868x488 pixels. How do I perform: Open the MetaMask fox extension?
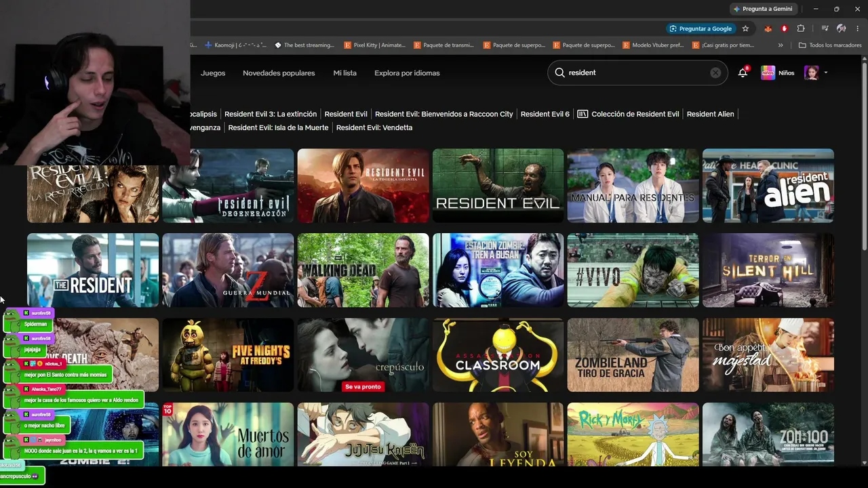(768, 28)
